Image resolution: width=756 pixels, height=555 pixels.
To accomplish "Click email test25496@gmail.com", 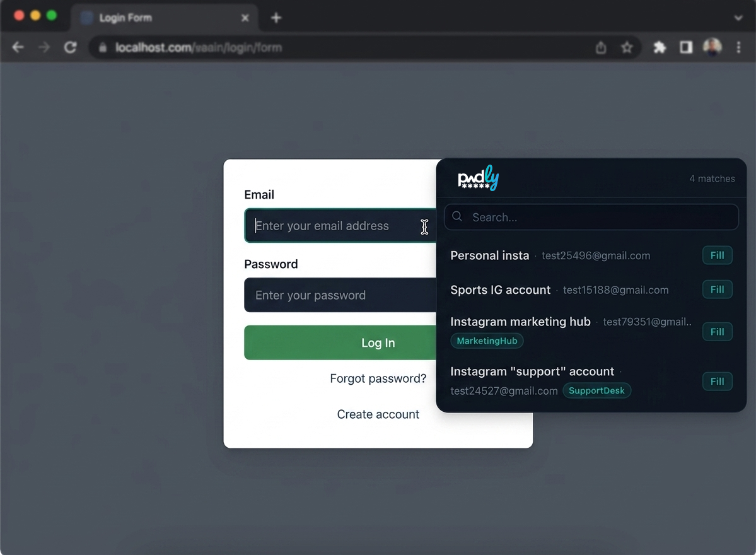I will [596, 255].
